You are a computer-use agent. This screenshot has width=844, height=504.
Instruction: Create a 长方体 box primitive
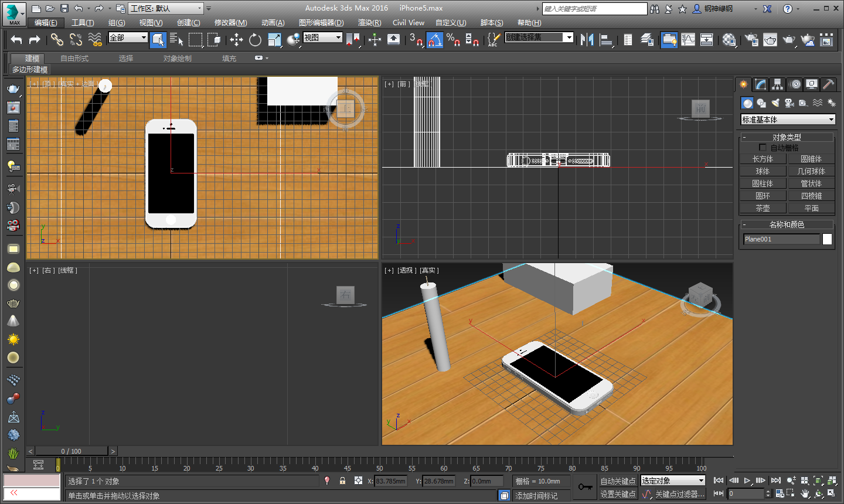coord(763,159)
